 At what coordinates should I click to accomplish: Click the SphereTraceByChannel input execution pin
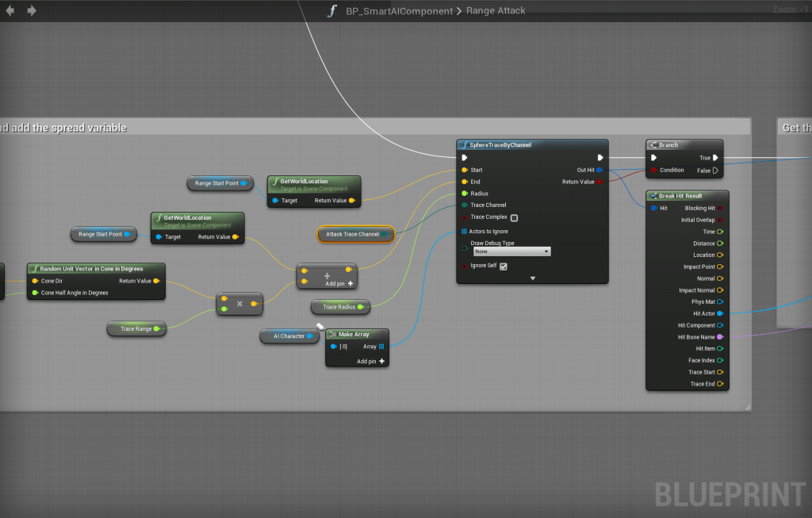pyautogui.click(x=465, y=158)
